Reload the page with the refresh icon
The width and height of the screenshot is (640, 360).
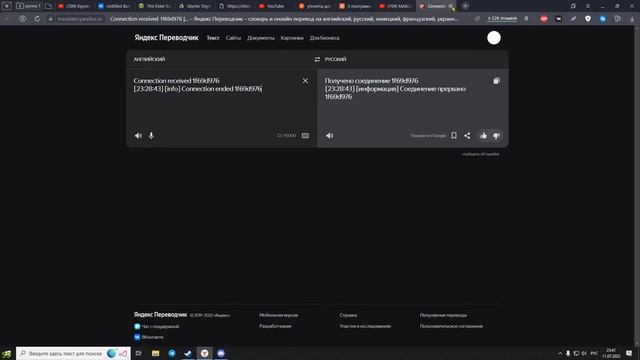click(37, 19)
